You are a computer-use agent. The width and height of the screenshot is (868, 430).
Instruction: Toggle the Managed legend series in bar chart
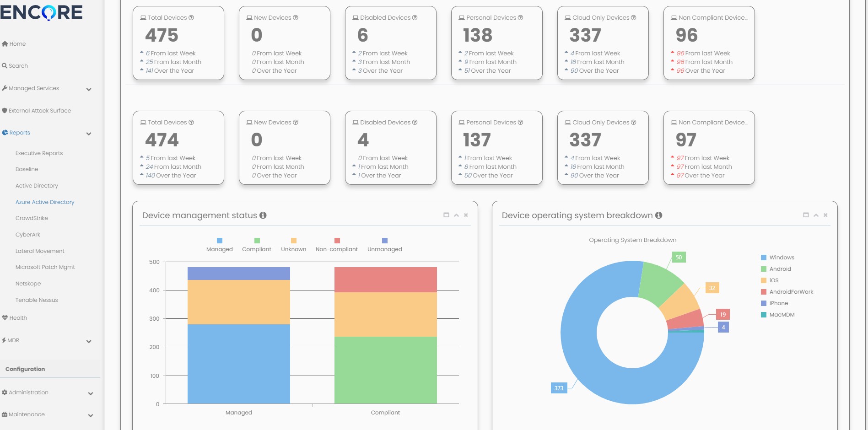click(220, 245)
